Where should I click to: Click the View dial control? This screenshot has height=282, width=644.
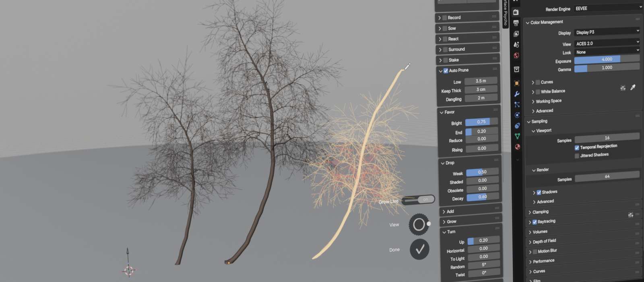[x=419, y=224]
